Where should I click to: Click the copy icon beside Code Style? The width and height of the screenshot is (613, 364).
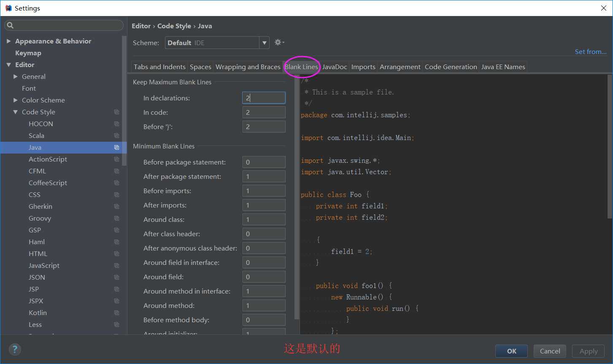pos(117,112)
